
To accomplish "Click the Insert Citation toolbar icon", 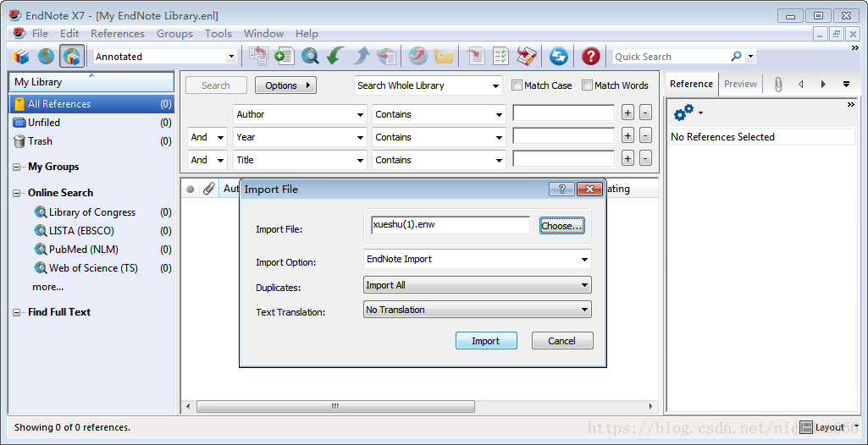I will (x=476, y=56).
